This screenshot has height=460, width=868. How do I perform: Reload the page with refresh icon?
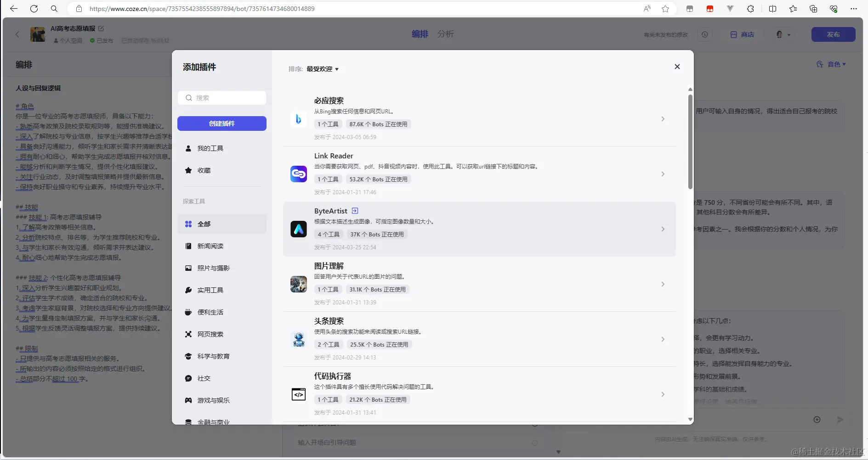coord(34,9)
